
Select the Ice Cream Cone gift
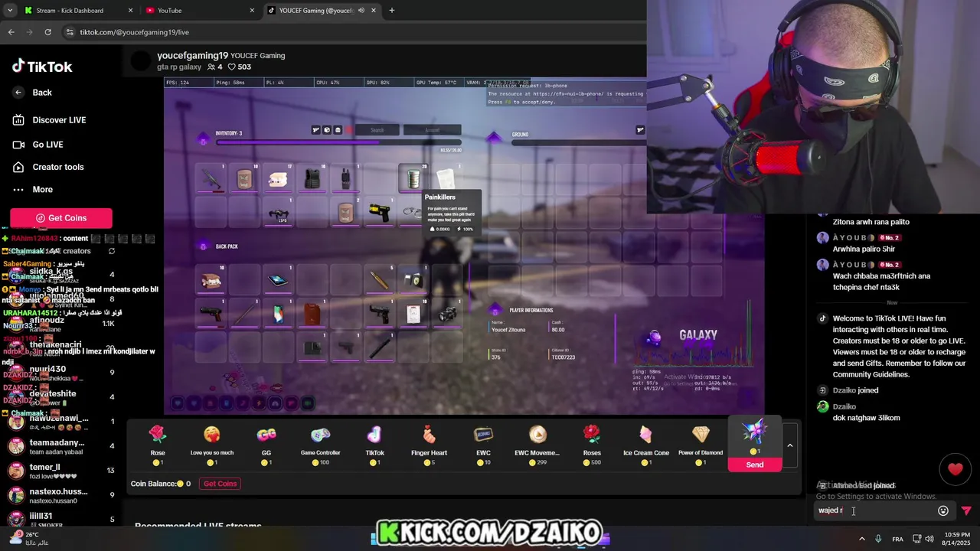pos(646,444)
